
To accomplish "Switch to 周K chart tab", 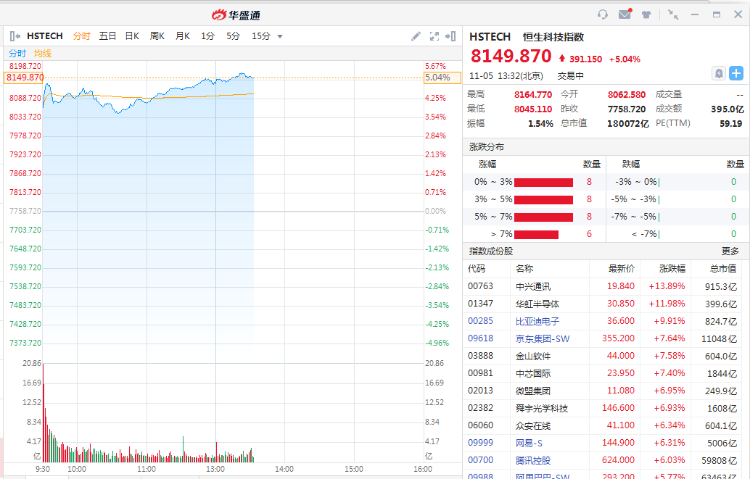I will coord(157,36).
